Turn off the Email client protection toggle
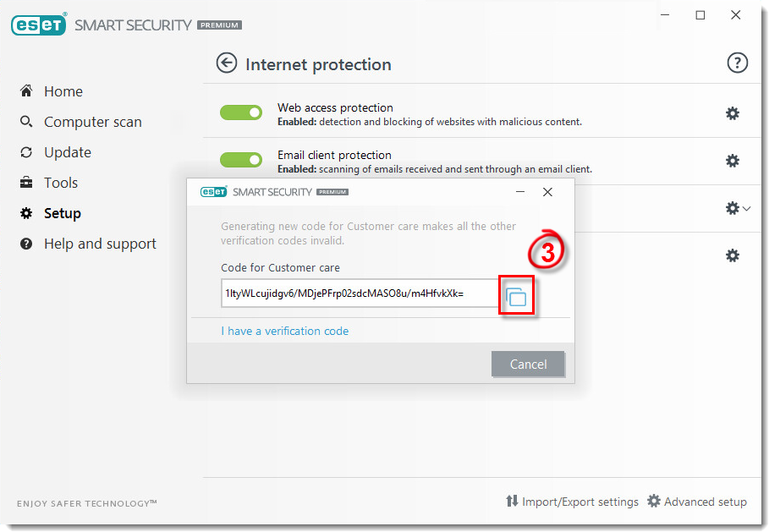This screenshot has height=532, width=769. click(x=241, y=160)
